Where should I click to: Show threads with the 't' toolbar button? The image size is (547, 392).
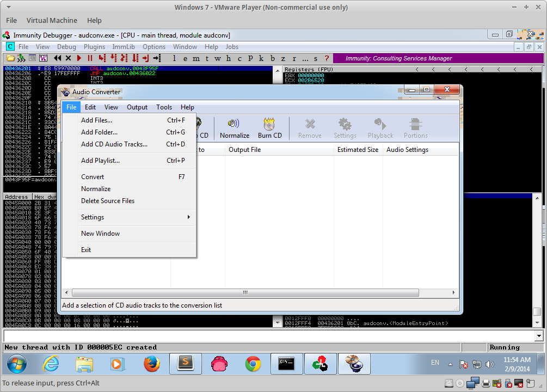pyautogui.click(x=207, y=58)
